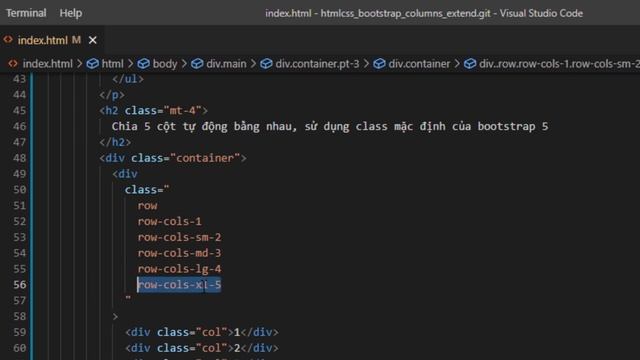This screenshot has height=360, width=640.
Task: Click div class="container" code line
Action: tap(173, 158)
